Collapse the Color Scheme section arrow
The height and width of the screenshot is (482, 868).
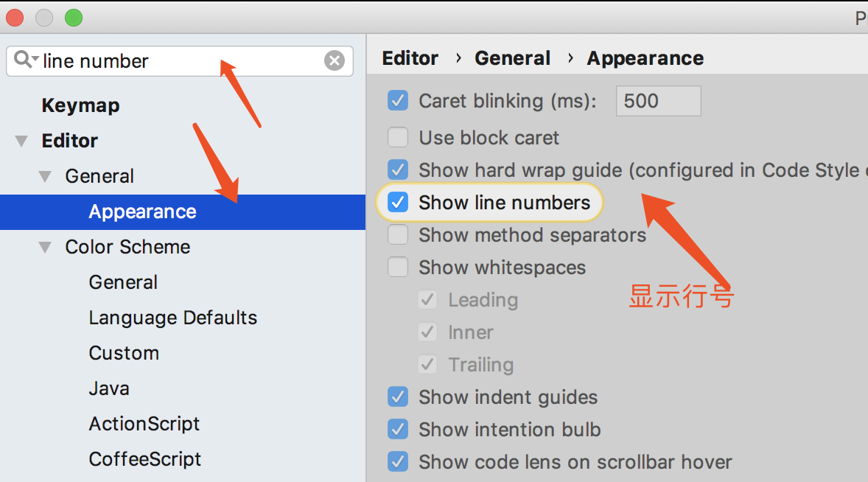pyautogui.click(x=46, y=247)
